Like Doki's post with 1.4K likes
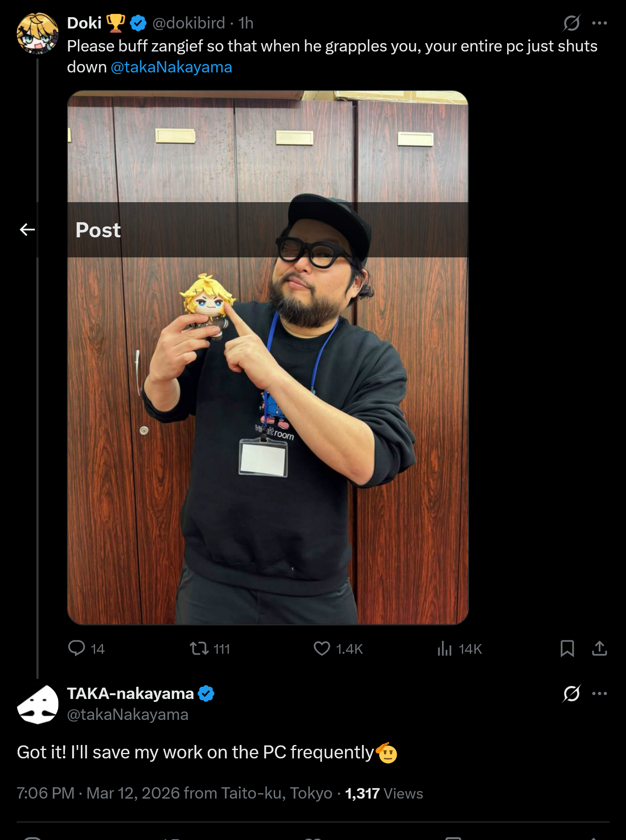This screenshot has width=626, height=840. tap(338, 648)
